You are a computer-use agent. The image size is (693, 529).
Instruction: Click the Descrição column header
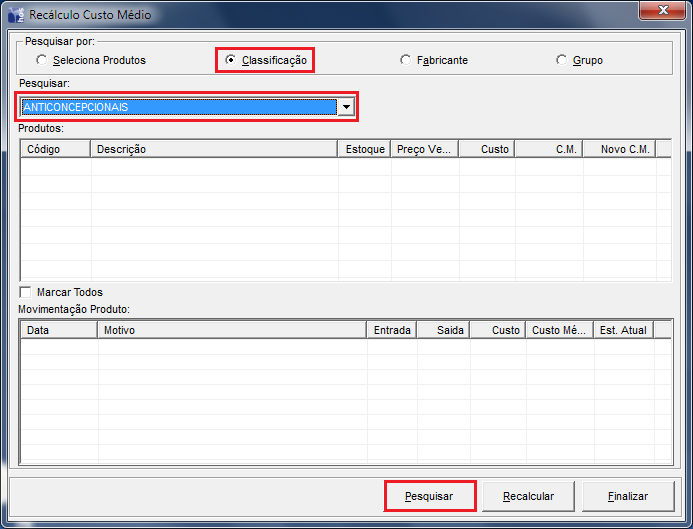[214, 149]
